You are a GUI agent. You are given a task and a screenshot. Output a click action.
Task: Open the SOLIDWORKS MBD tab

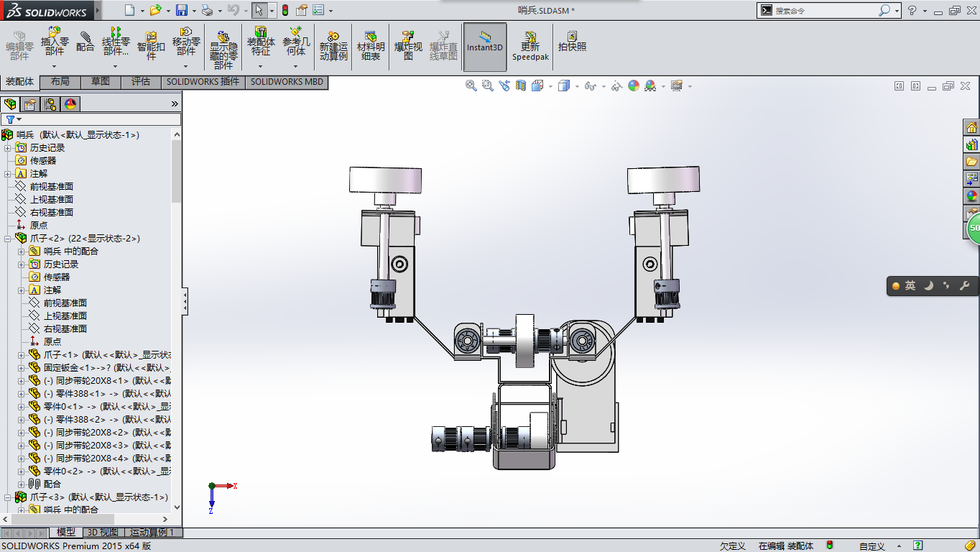point(287,82)
